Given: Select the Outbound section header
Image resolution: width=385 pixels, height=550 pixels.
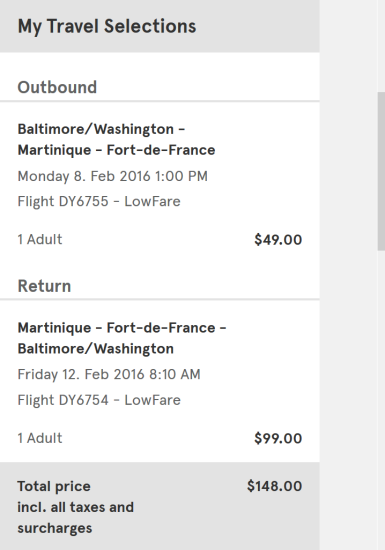Looking at the screenshot, I should click(x=57, y=87).
